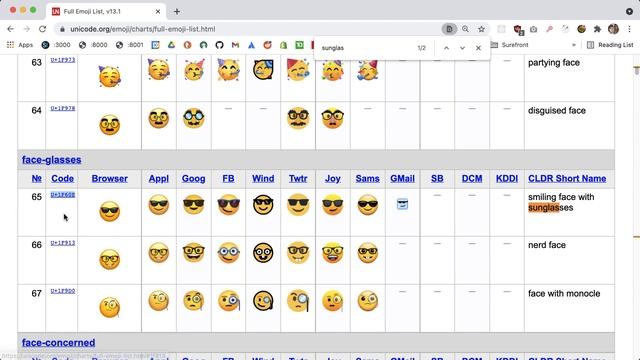Click the Samsung partying face emoji

pos(367,70)
